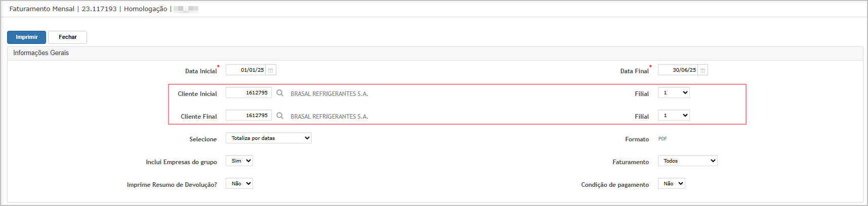Click the Cliente Inicial search magnifier icon
This screenshot has height=206, width=868.
(280, 93)
